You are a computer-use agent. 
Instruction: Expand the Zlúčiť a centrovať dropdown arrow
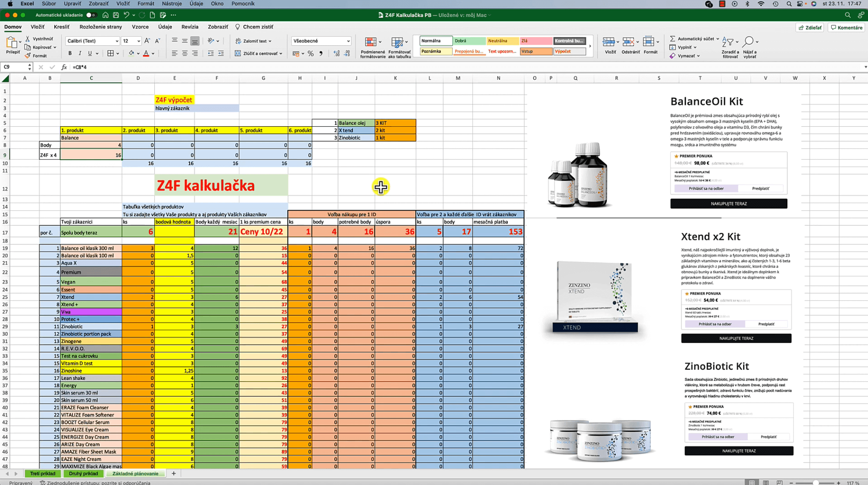click(x=281, y=54)
